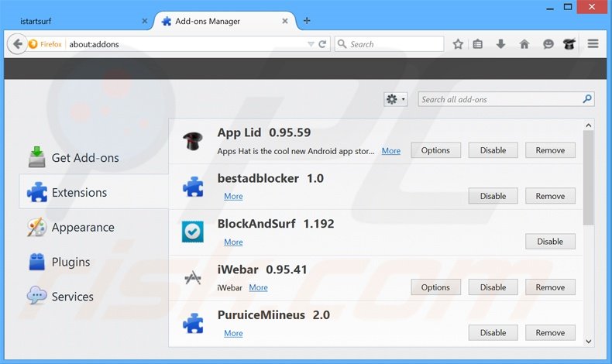The image size is (612, 364).
Task: Open the chat bubble toolbar icon
Action: point(548,44)
